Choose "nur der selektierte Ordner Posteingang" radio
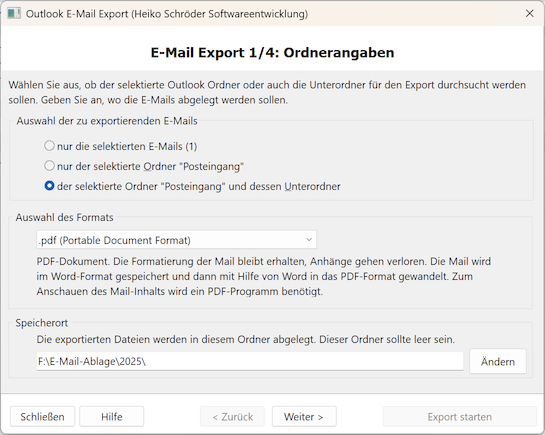 (144, 166)
